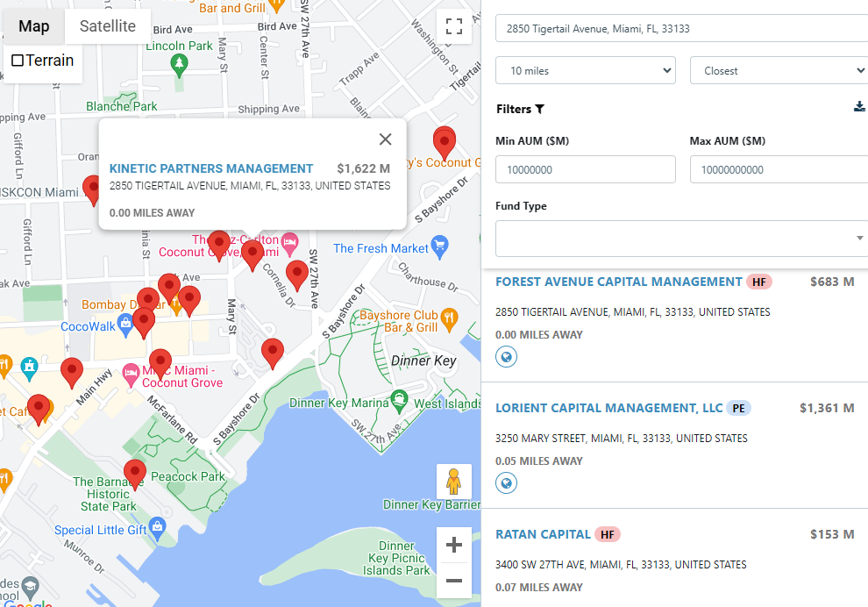868x607 pixels.
Task: Open the 10 miles radius dropdown
Action: click(585, 71)
